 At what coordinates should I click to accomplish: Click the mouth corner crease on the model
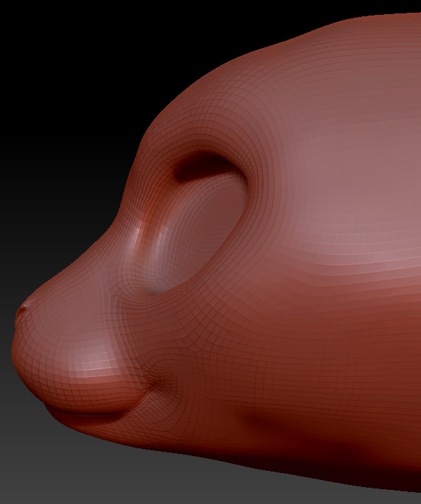pyautogui.click(x=157, y=383)
